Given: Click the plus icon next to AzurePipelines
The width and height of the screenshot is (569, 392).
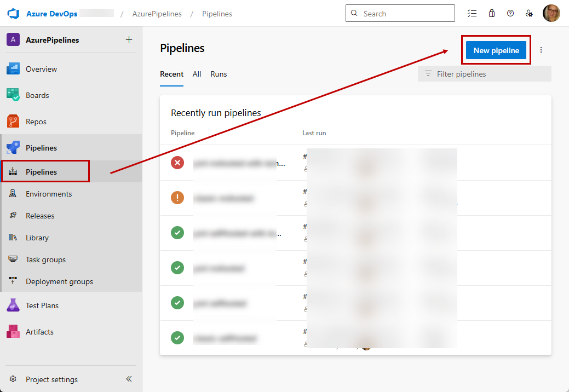Looking at the screenshot, I should 129,39.
